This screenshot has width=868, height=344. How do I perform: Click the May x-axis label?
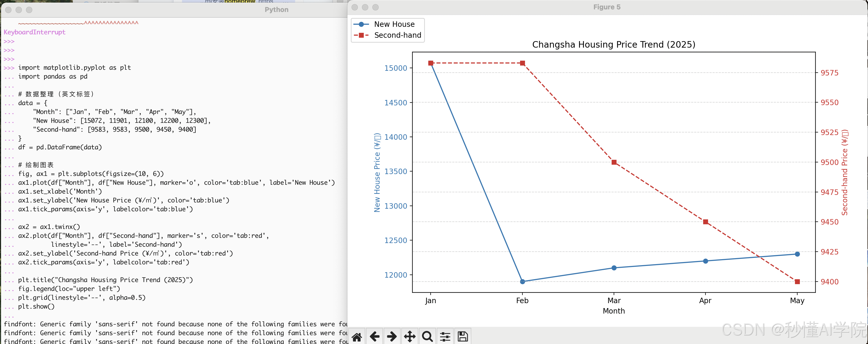[x=797, y=301]
